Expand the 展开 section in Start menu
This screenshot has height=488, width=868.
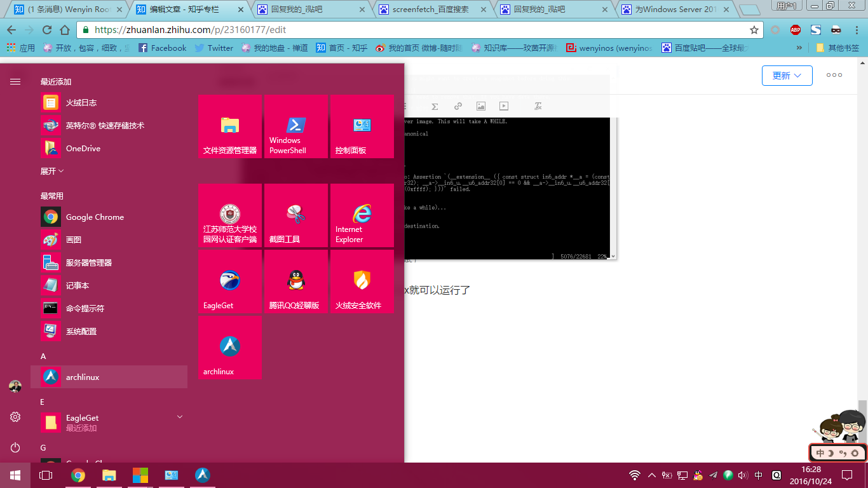[48, 171]
